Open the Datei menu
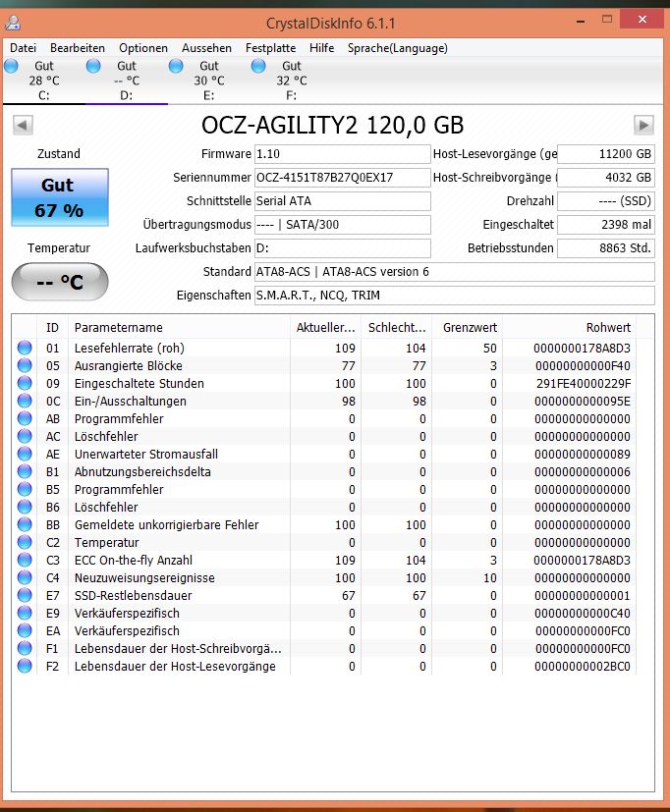670x812 pixels. [23, 48]
